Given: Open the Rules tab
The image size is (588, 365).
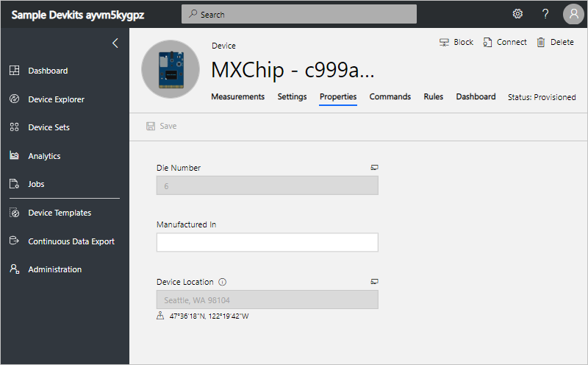Looking at the screenshot, I should pyautogui.click(x=433, y=96).
